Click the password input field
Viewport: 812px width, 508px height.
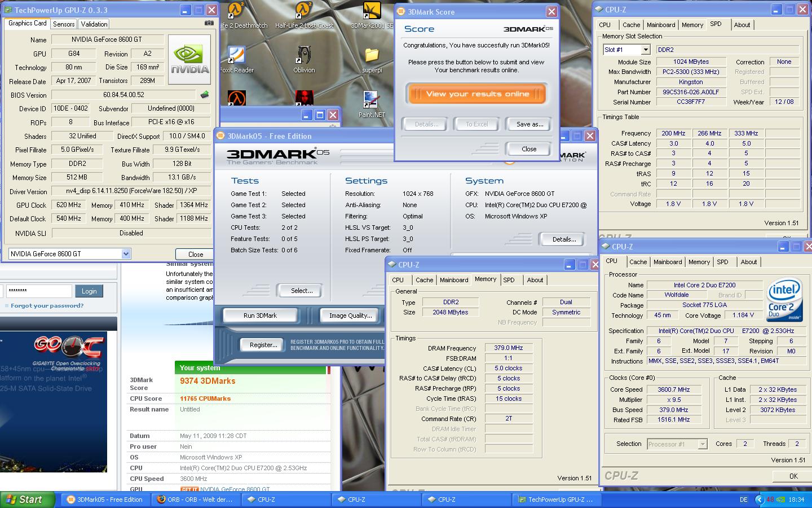click(x=39, y=291)
